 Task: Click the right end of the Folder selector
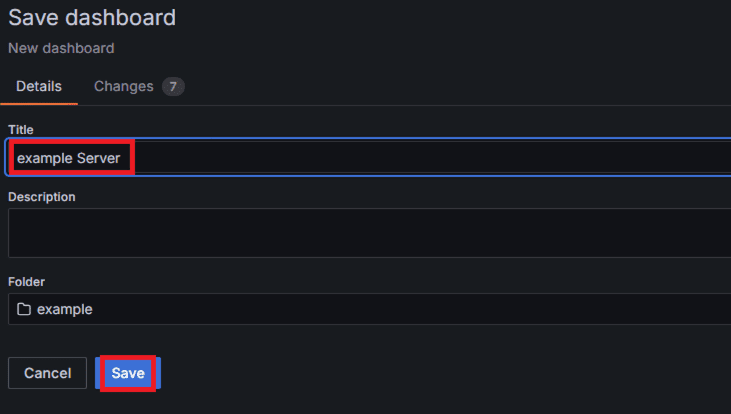[x=715, y=309]
